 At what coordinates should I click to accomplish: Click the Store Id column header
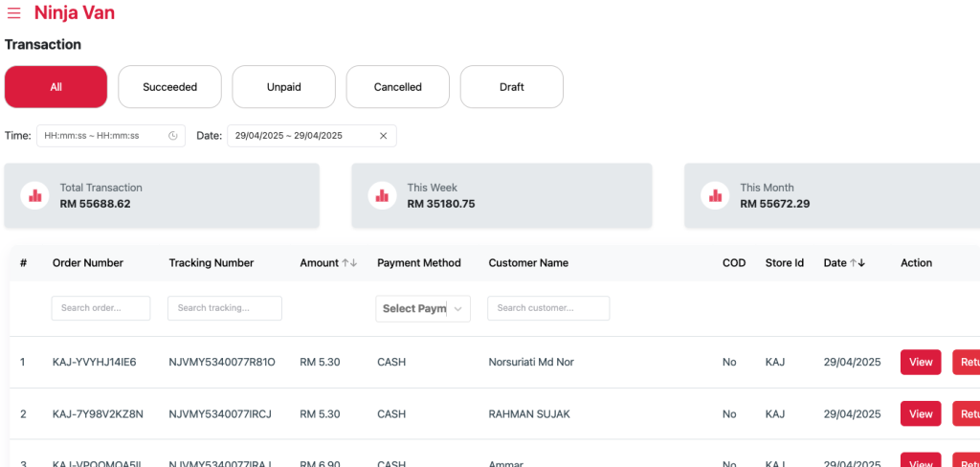click(x=785, y=263)
